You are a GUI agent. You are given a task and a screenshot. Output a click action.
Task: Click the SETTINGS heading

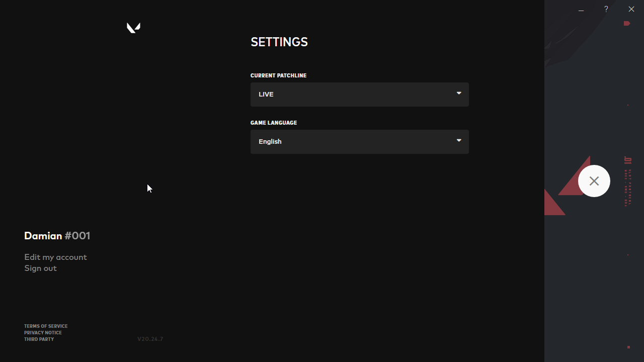(279, 42)
